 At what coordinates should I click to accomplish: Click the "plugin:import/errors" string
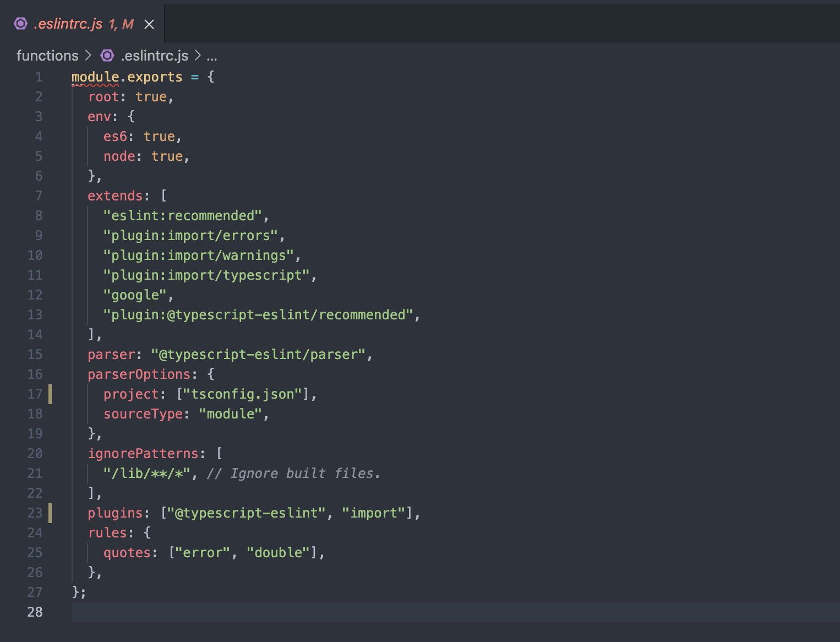click(x=190, y=236)
